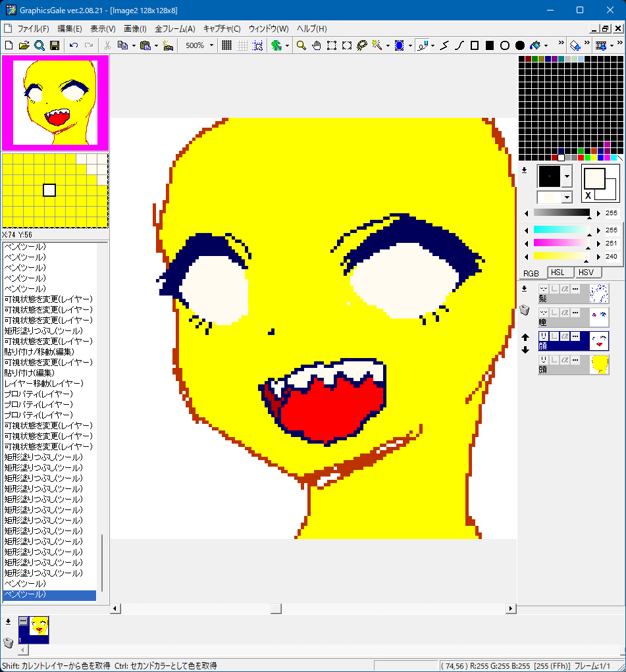Screen dimensions: 626x672
Task: Open the 500% zoom level dropdown
Action: tap(211, 45)
